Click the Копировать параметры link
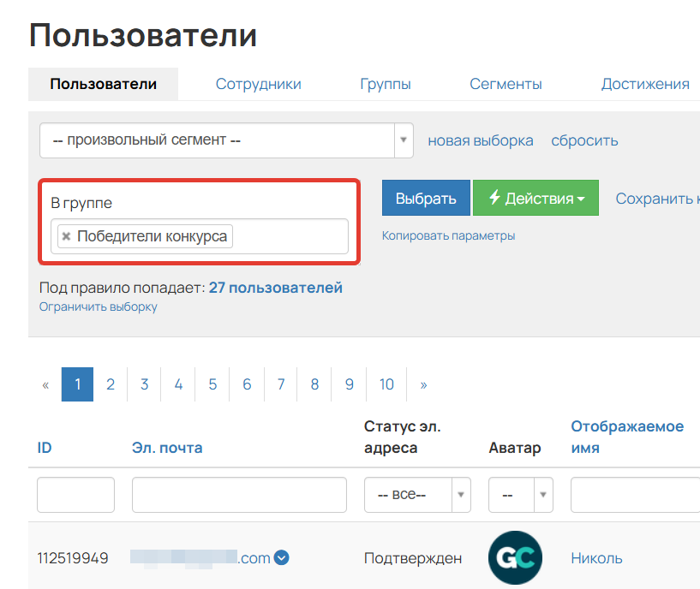 [448, 235]
